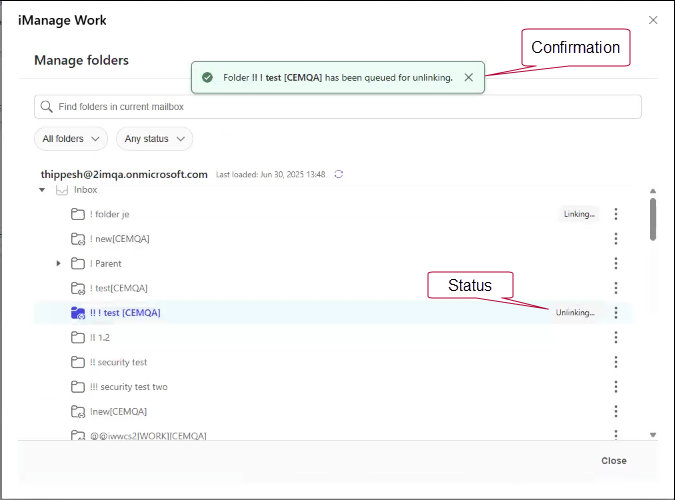Open the three-dot menu for !! ! test [CEMQA]

[x=616, y=313]
